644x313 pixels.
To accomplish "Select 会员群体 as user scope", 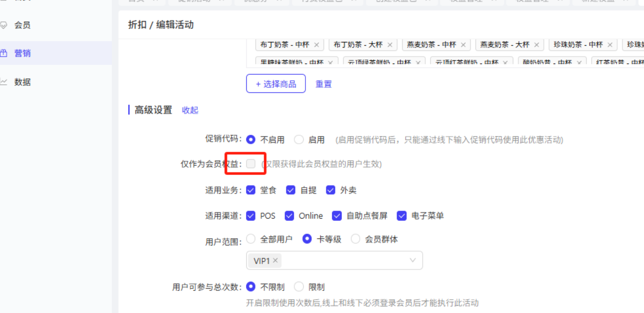I will (x=355, y=239).
